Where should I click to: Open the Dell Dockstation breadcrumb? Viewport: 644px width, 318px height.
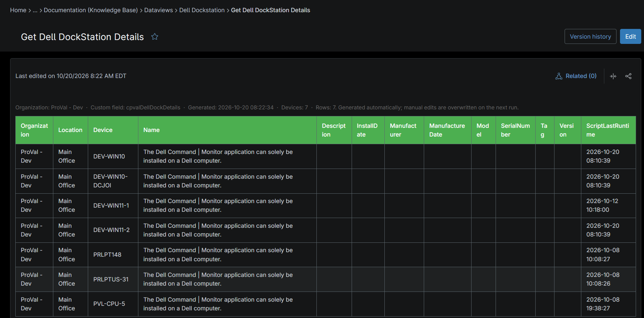coord(202,10)
